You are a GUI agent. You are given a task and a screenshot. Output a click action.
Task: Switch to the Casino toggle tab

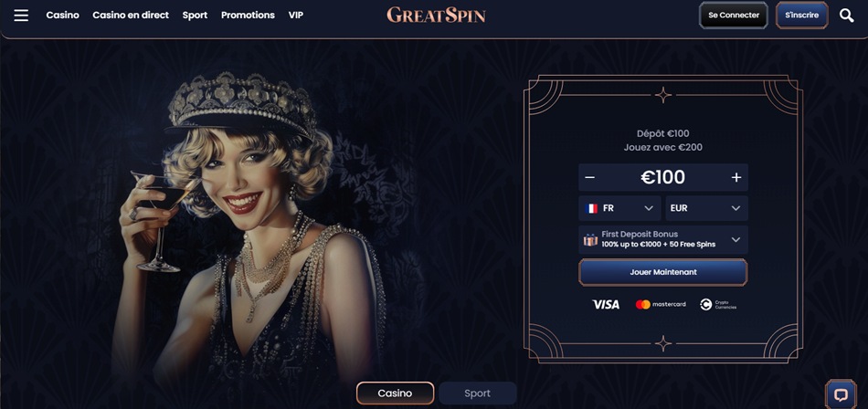tap(395, 393)
